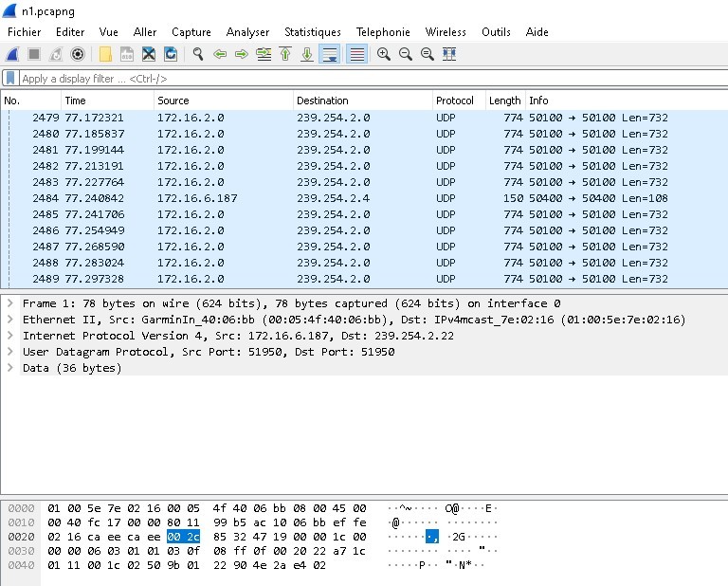Viewport: 728px width, 586px height.
Task: Select packet number 2479
Action: (364, 118)
